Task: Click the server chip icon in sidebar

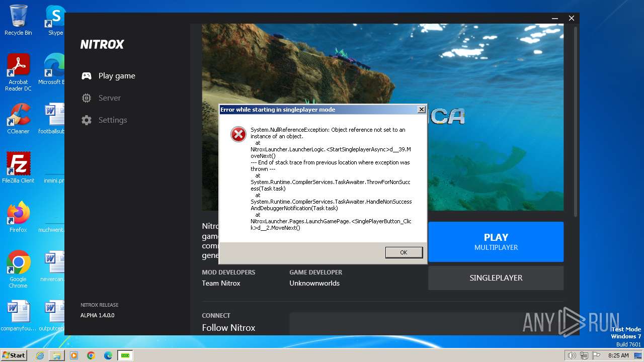Action: pos(87,98)
